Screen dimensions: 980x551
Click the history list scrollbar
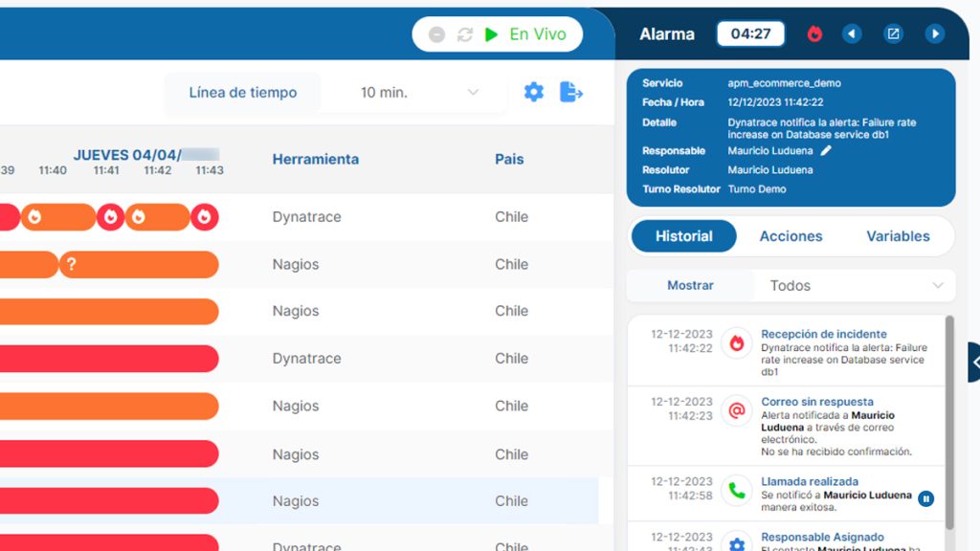click(949, 423)
